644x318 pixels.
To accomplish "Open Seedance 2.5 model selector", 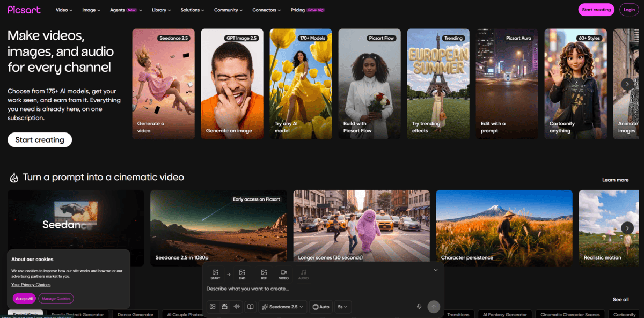I will click(283, 307).
